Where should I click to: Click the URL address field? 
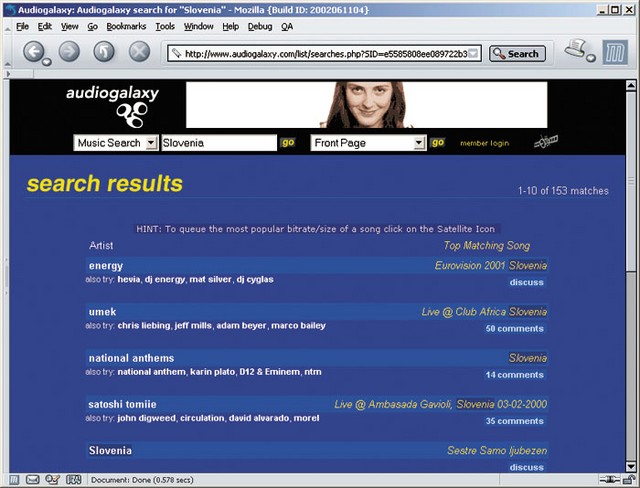[x=325, y=53]
